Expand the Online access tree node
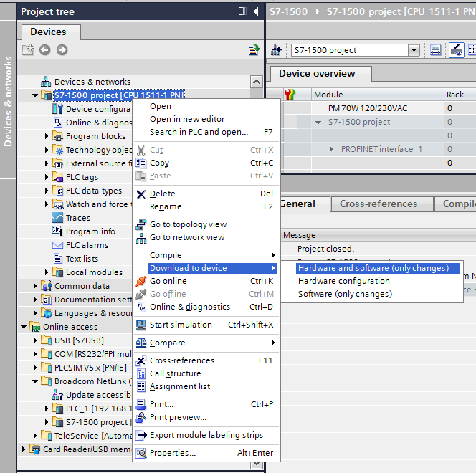Viewport: 476px width, 473px height. 24,327
